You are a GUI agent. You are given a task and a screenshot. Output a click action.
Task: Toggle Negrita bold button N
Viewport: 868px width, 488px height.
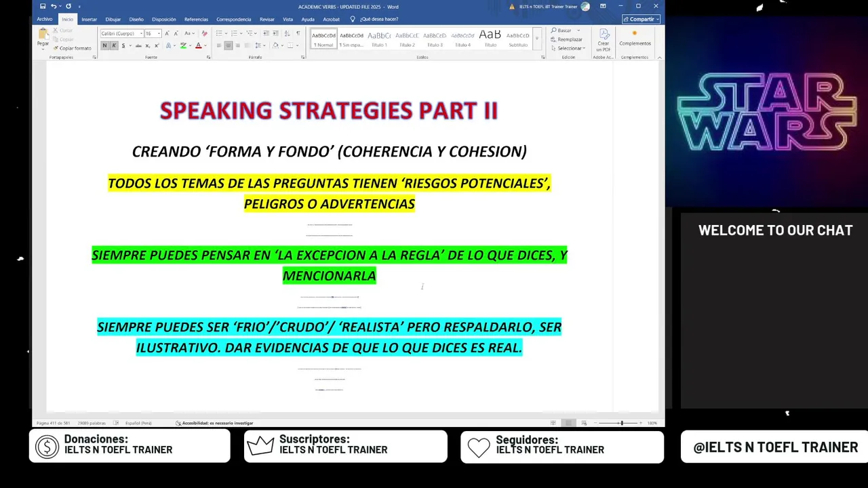coord(104,45)
